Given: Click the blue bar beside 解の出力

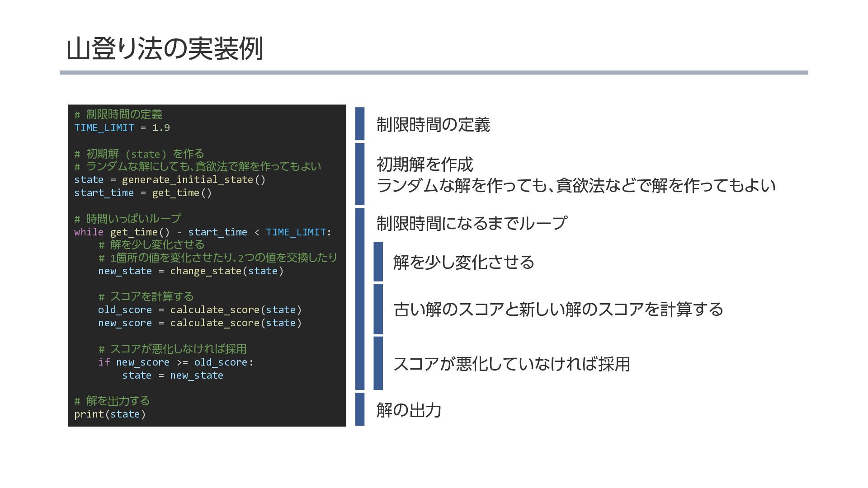Looking at the screenshot, I should point(359,409).
